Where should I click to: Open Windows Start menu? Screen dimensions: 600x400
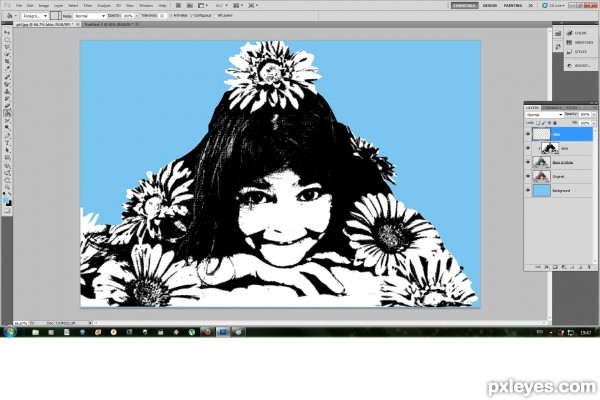pyautogui.click(x=9, y=331)
